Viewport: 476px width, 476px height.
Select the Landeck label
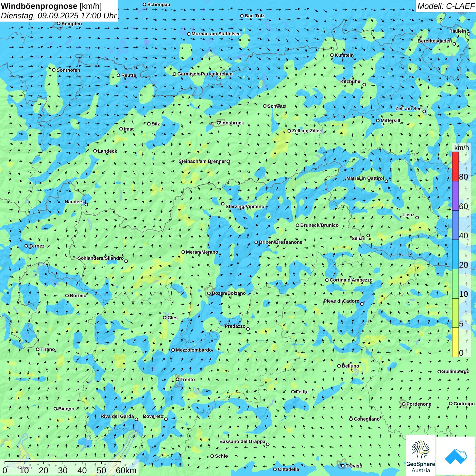point(107,151)
